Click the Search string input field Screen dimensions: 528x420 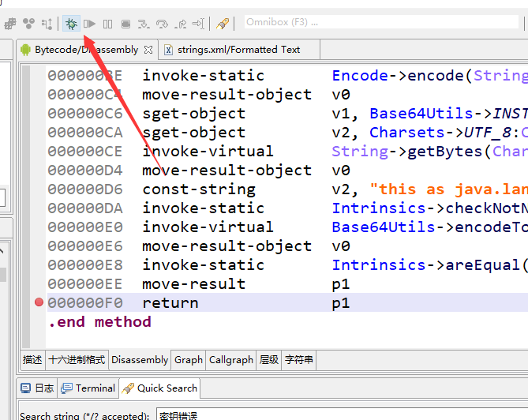(339, 415)
